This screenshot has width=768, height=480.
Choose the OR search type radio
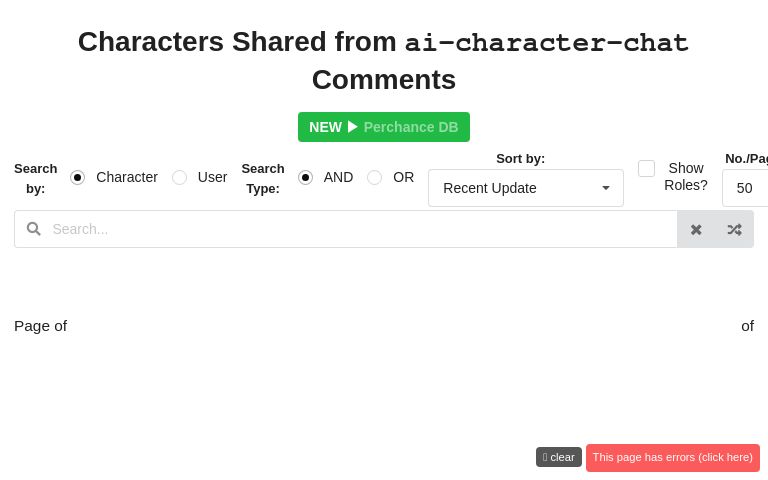click(x=374, y=177)
